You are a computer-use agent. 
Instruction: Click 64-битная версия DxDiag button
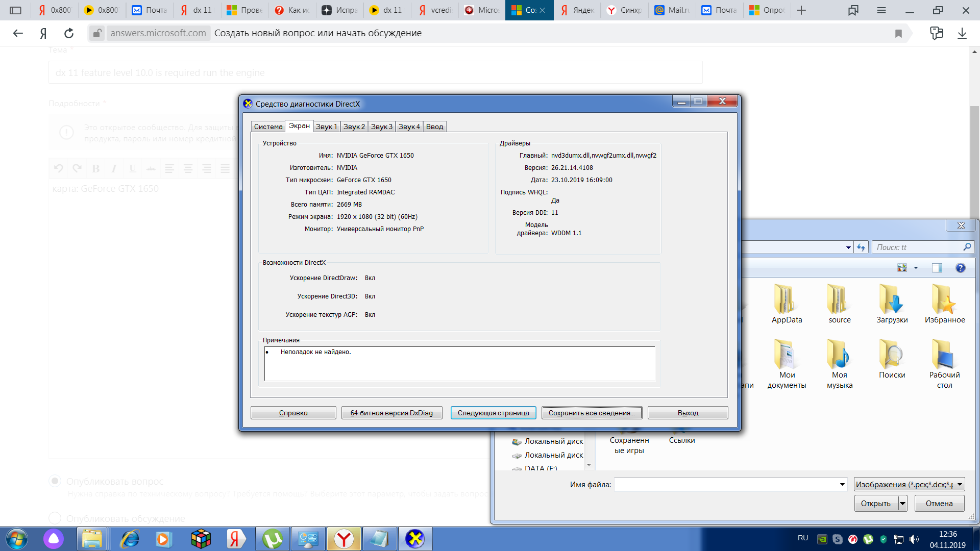[x=391, y=413]
